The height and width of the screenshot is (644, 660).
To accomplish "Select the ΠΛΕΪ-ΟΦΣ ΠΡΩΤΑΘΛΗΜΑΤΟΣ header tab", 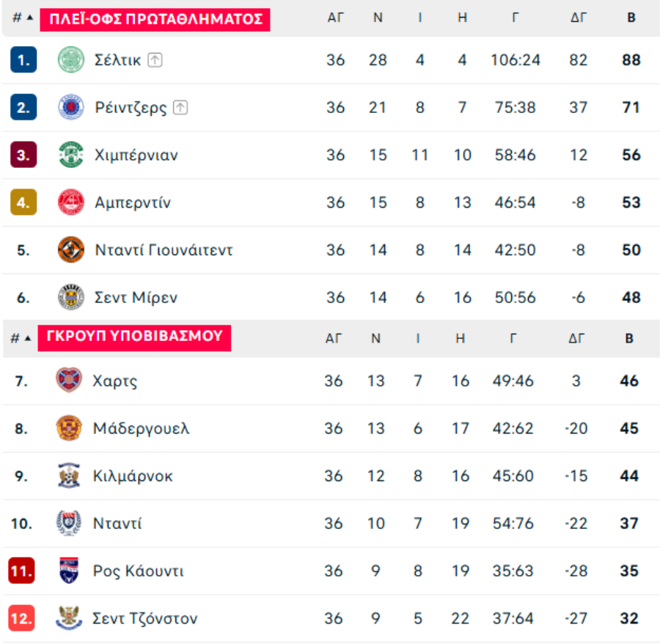I will pos(155,19).
